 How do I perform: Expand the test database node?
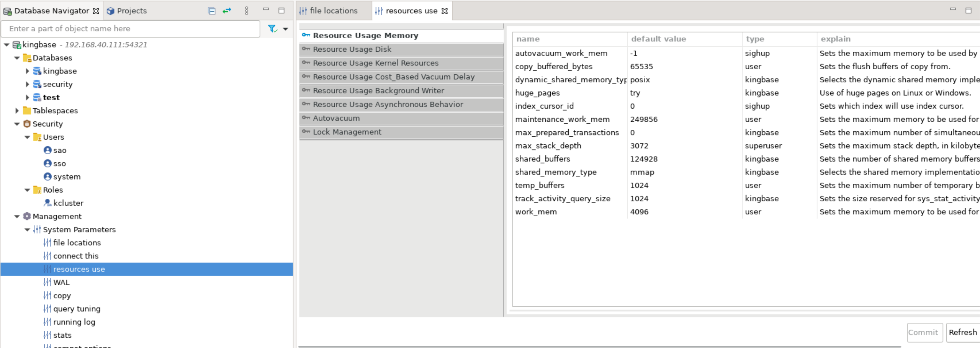point(27,97)
